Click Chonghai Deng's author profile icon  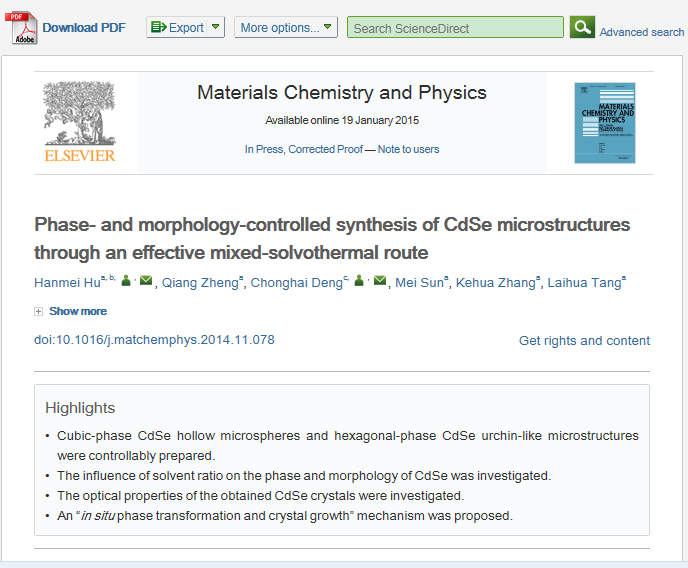359,282
